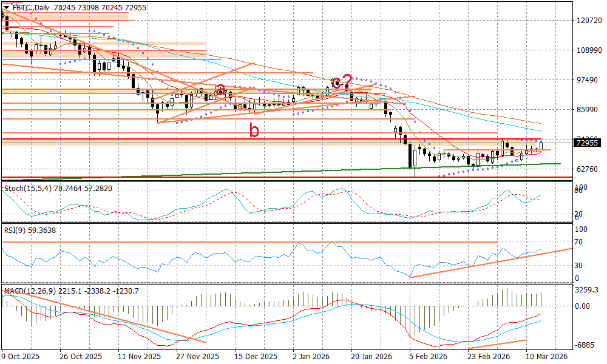Click the current price tag 72955
Viewport: 607px width, 364px height.
click(587, 143)
